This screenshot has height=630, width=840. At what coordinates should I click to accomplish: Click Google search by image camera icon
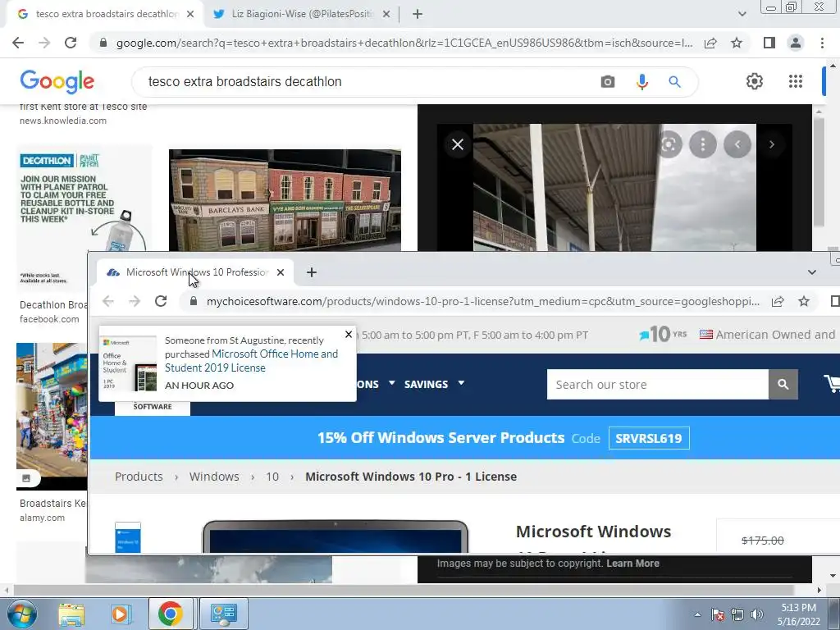608,82
